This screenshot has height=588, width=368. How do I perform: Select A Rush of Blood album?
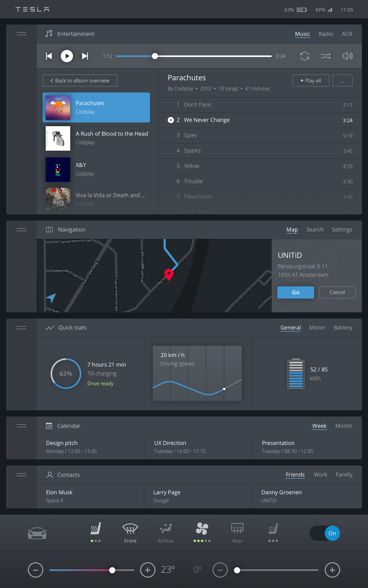[96, 138]
